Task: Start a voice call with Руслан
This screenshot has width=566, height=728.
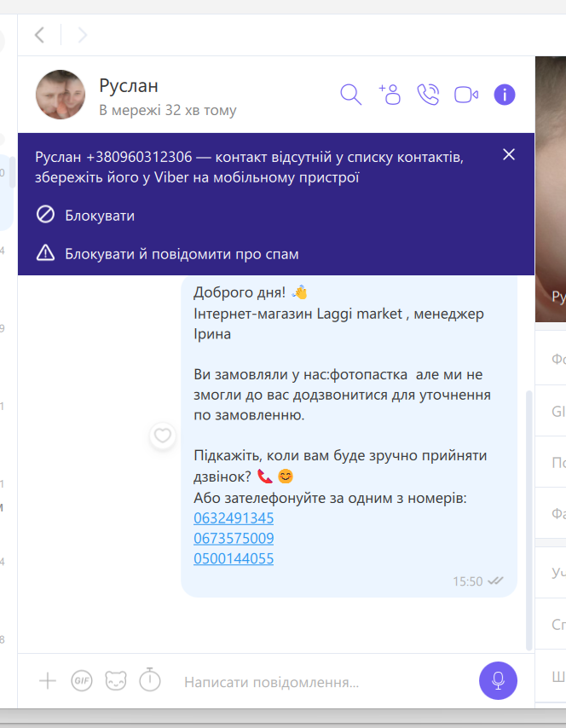Action: 428,95
